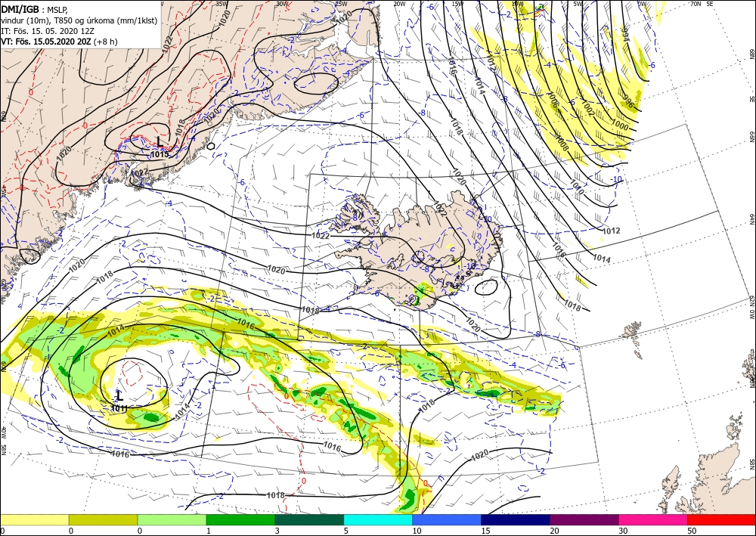
Task: Click the '70N 5E' corner label
Action: (x=702, y=4)
